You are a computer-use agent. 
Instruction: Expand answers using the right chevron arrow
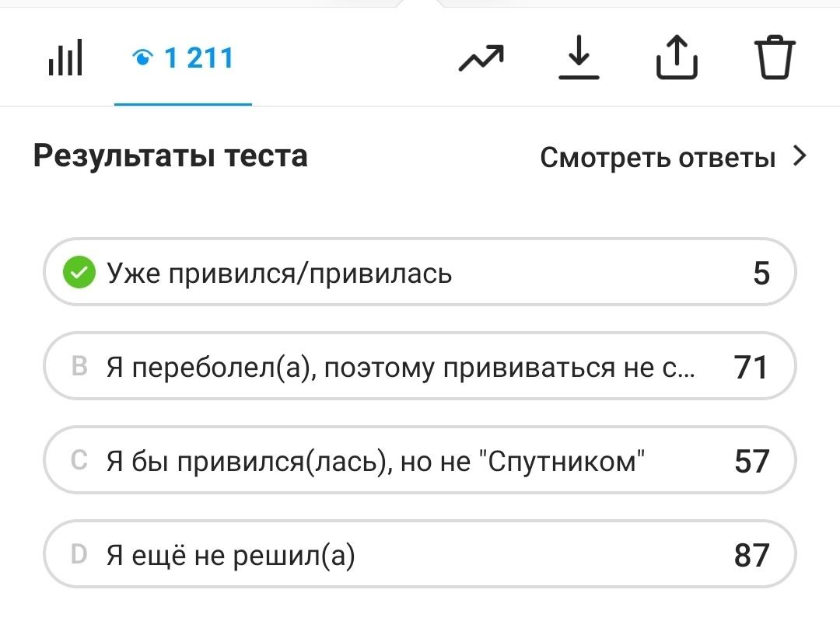tap(799, 157)
